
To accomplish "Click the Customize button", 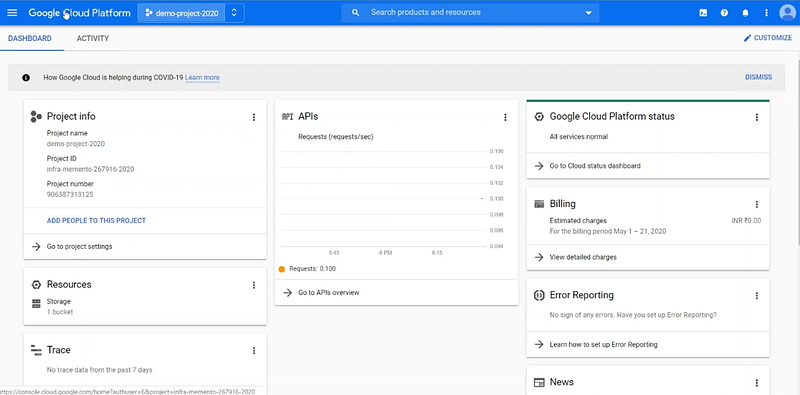I will pos(768,38).
